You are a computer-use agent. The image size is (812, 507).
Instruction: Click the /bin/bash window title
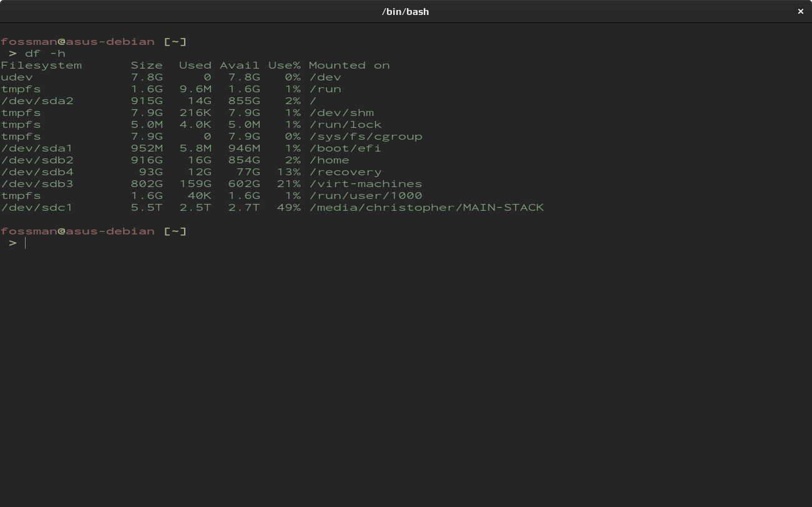click(x=405, y=11)
